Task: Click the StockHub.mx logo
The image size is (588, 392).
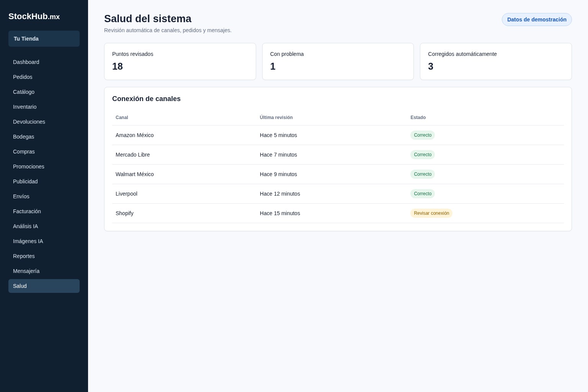Action: click(x=34, y=16)
